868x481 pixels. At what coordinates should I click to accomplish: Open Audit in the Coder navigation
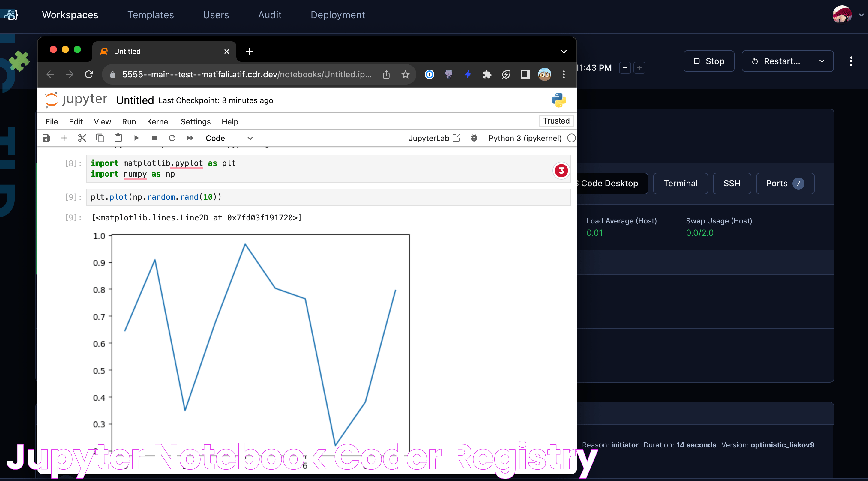click(270, 15)
